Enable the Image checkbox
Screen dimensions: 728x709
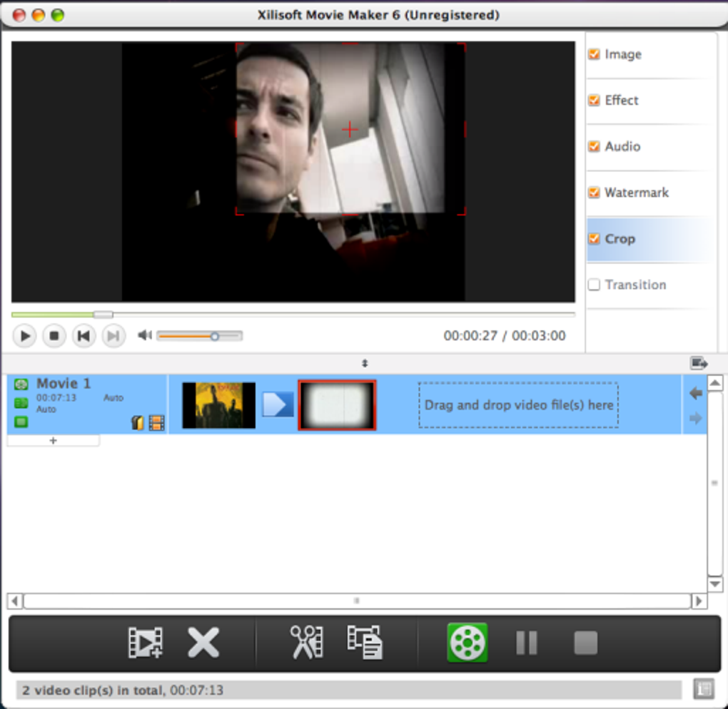[594, 54]
